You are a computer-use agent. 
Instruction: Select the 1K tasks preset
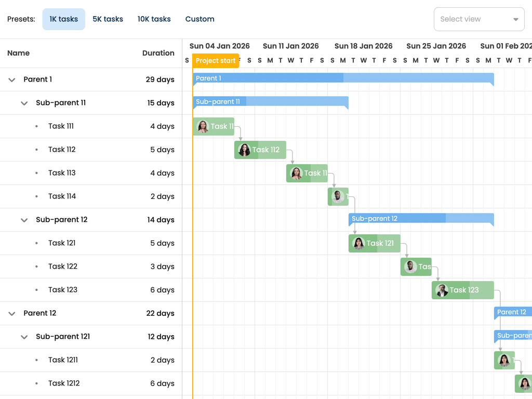coord(63,19)
